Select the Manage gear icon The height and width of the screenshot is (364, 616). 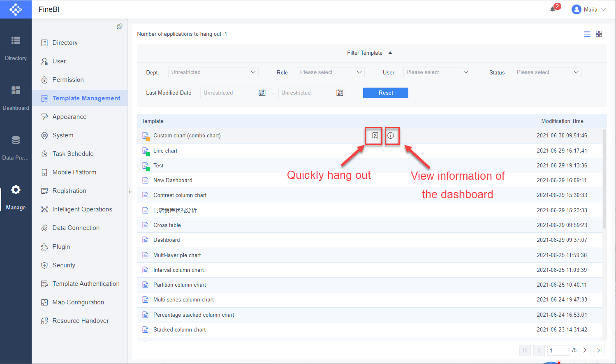pos(16,190)
